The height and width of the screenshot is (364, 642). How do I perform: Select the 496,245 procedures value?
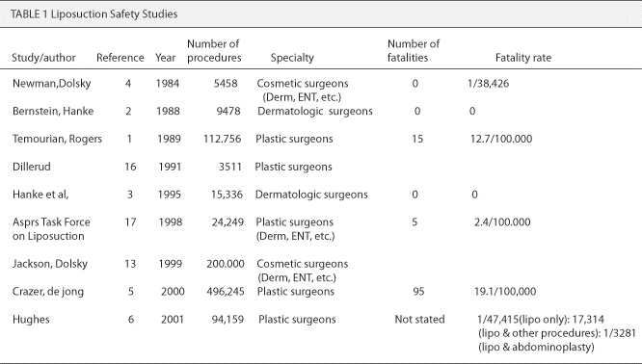226,292
